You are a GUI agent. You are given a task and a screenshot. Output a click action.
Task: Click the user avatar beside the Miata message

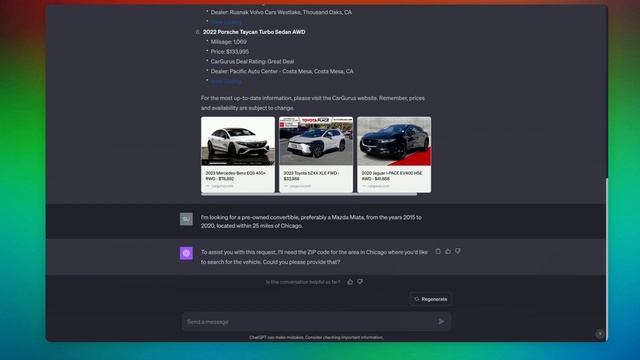point(187,219)
